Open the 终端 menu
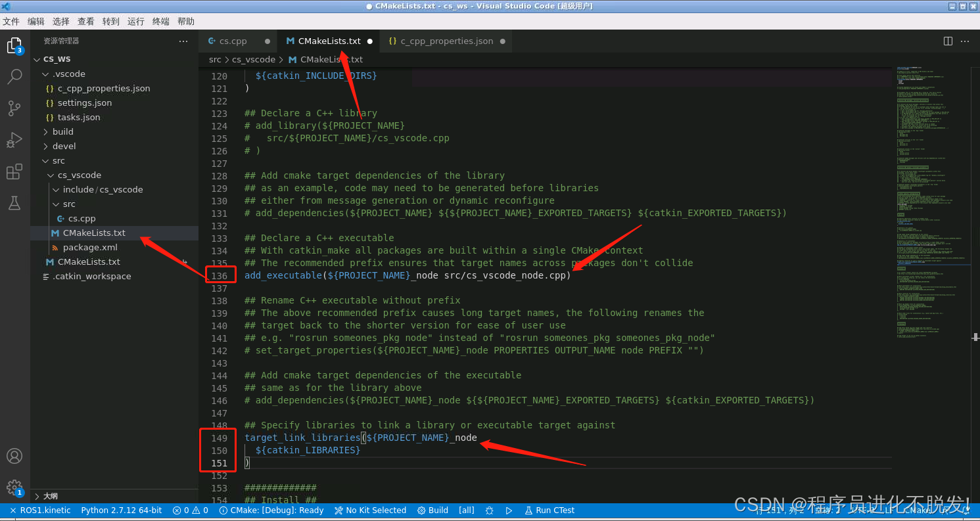 pyautogui.click(x=161, y=22)
